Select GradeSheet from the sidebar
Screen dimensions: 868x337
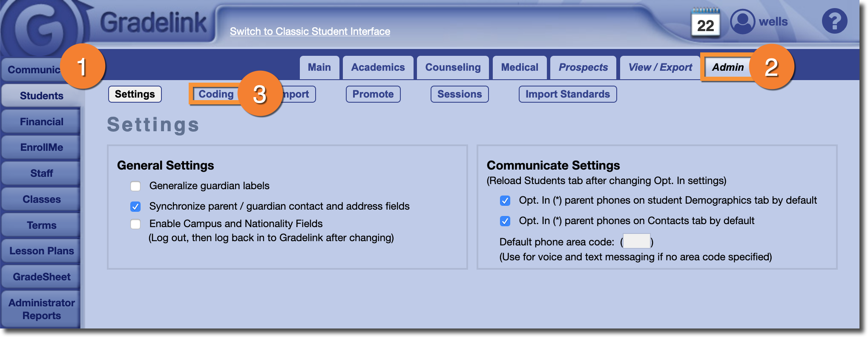[41, 277]
